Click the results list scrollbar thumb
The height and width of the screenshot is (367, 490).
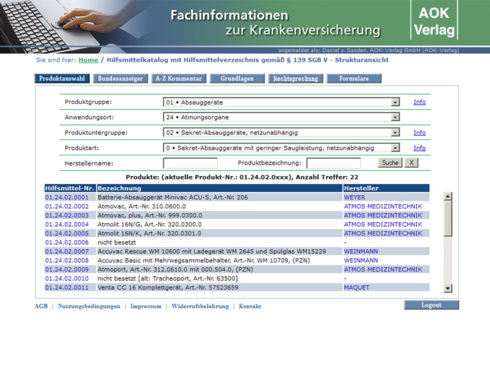pyautogui.click(x=448, y=219)
